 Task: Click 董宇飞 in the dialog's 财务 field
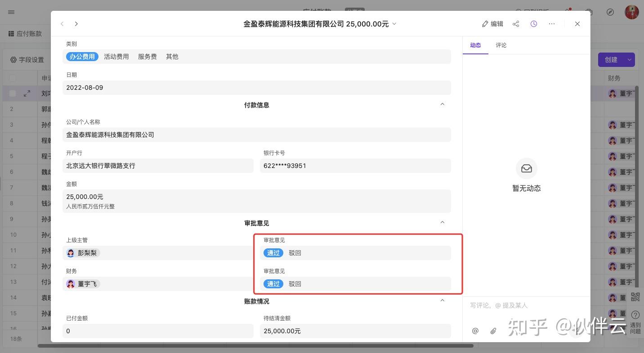[83, 284]
